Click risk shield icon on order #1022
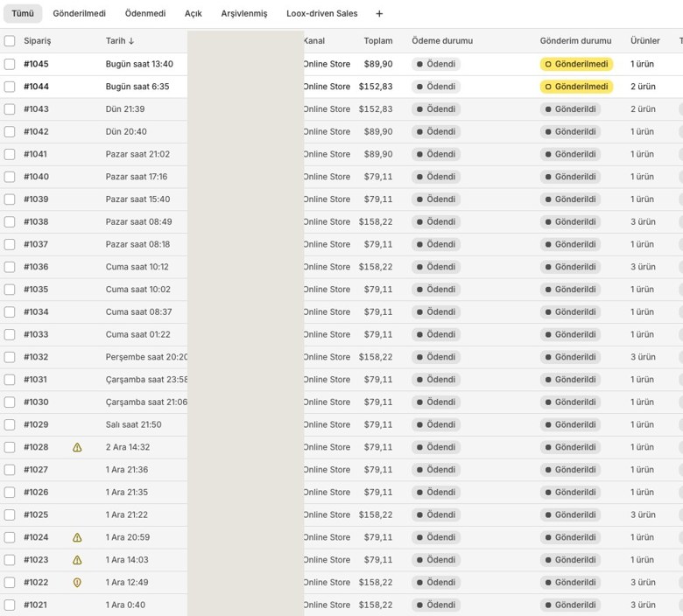This screenshot has width=683, height=616. pos(77,583)
